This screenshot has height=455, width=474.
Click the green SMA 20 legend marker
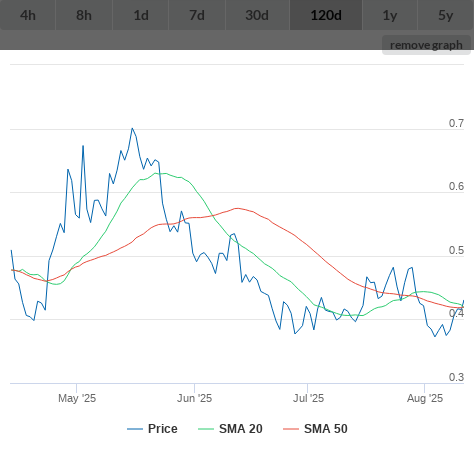[206, 429]
